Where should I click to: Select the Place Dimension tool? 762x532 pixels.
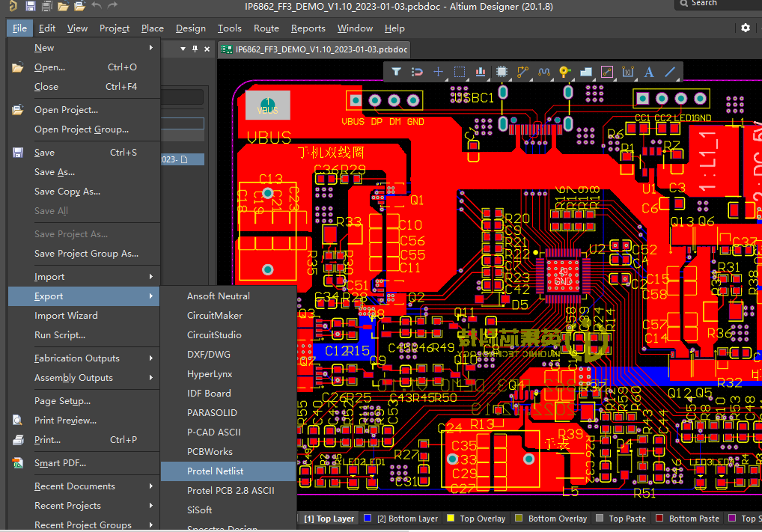tap(628, 72)
